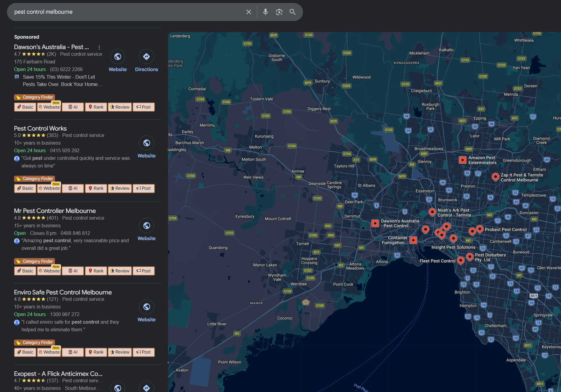Open Dawson's Australia website globe icon

[x=118, y=56]
